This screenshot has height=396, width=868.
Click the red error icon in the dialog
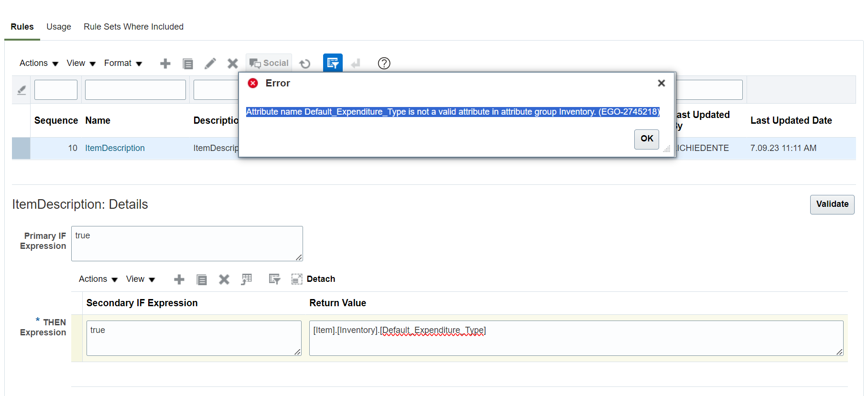click(x=253, y=83)
